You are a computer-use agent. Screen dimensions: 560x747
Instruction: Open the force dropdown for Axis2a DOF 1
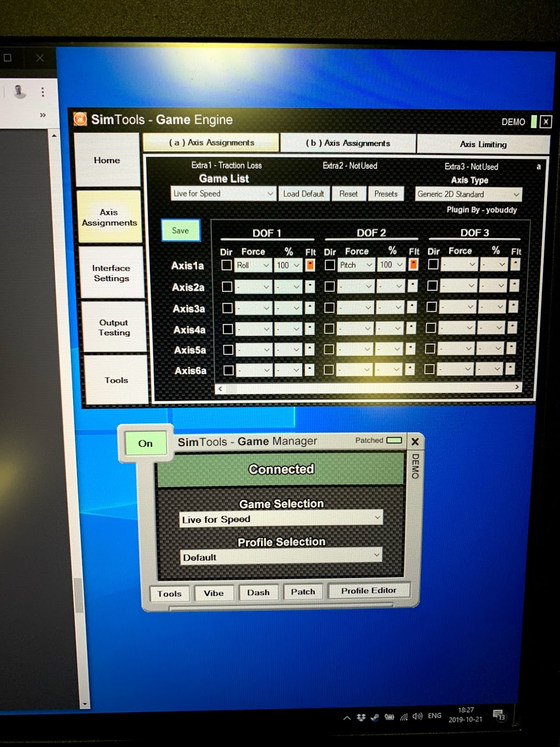click(253, 286)
